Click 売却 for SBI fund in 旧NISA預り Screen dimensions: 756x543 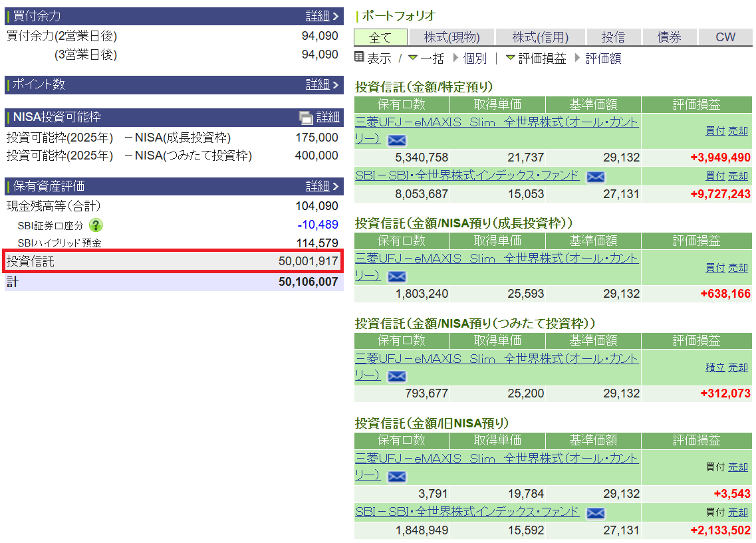pyautogui.click(x=737, y=512)
